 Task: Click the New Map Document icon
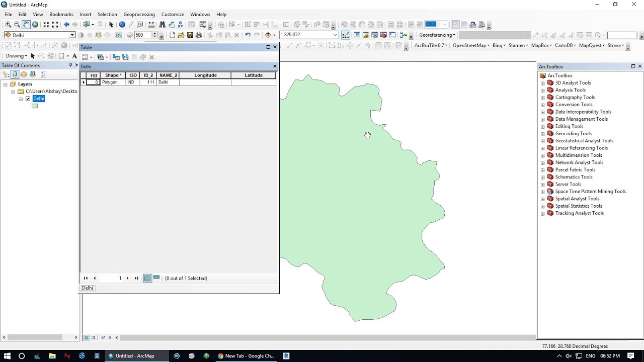[x=172, y=35]
